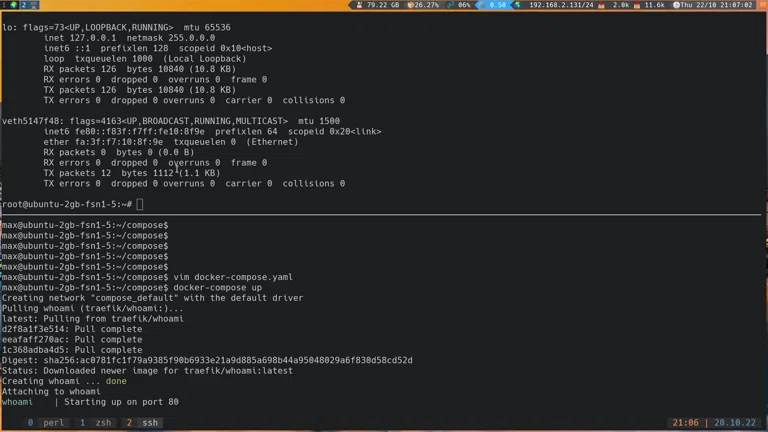Select tmux window 1 zsh
The height and width of the screenshot is (432, 768).
[96, 423]
